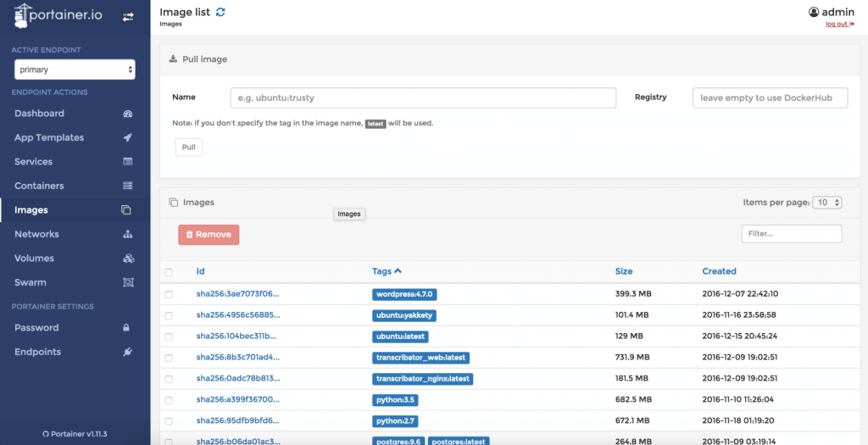
Task: Open the Items per page dropdown
Action: 826,203
